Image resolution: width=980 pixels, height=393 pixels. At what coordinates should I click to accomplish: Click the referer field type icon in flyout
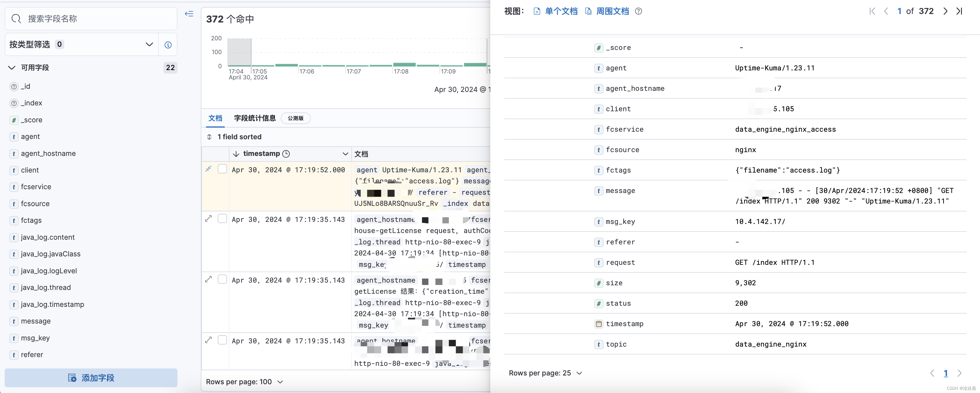click(x=599, y=242)
